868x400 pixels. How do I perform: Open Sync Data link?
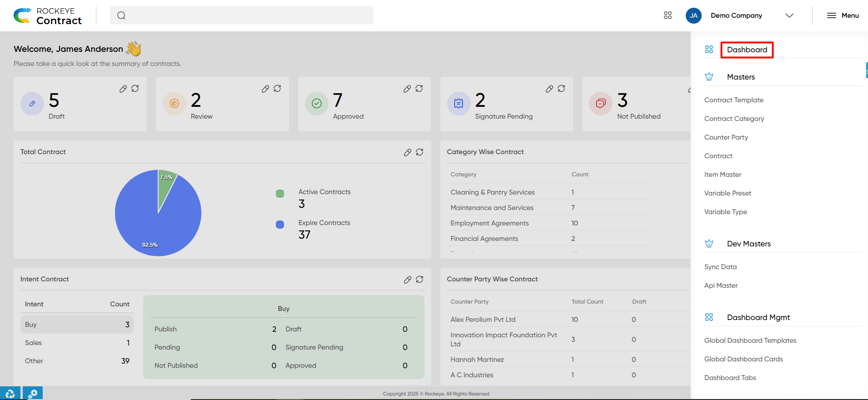720,267
